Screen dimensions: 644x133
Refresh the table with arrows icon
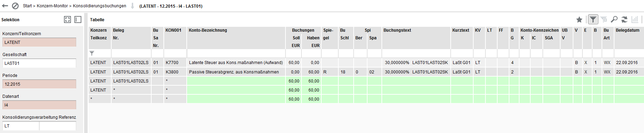tap(625, 19)
